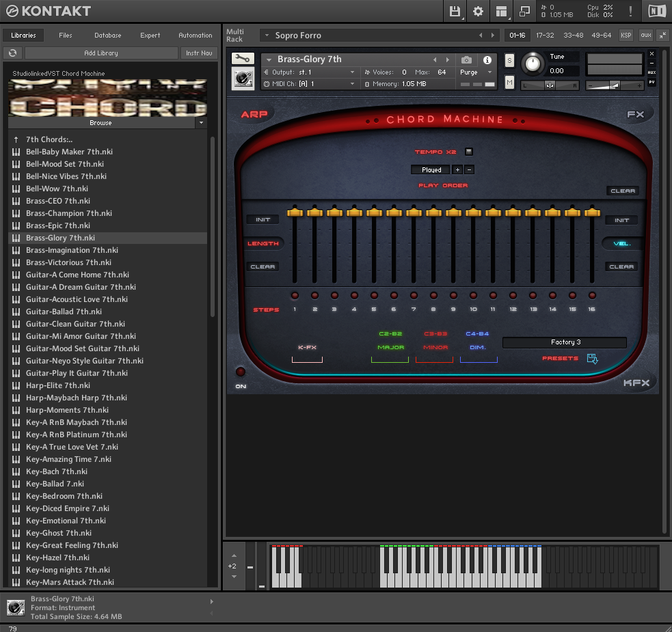Open the Factory 3 presets menu
672x632 pixels.
(x=565, y=342)
